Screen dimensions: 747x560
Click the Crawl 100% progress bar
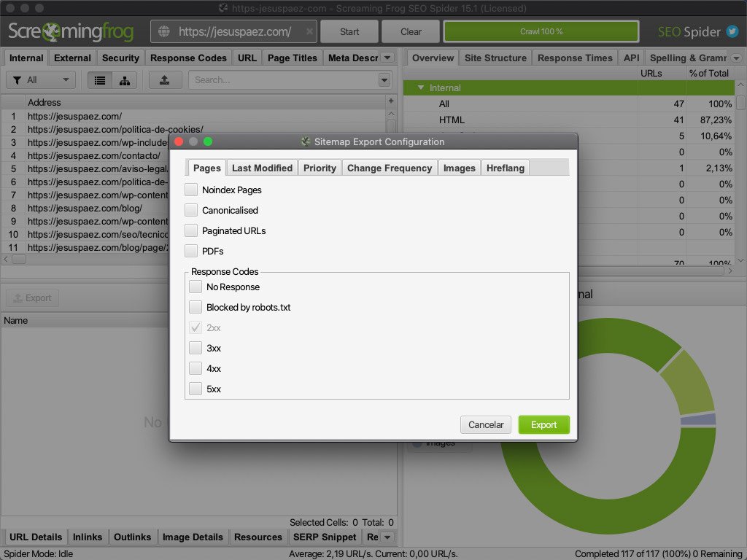pyautogui.click(x=541, y=31)
